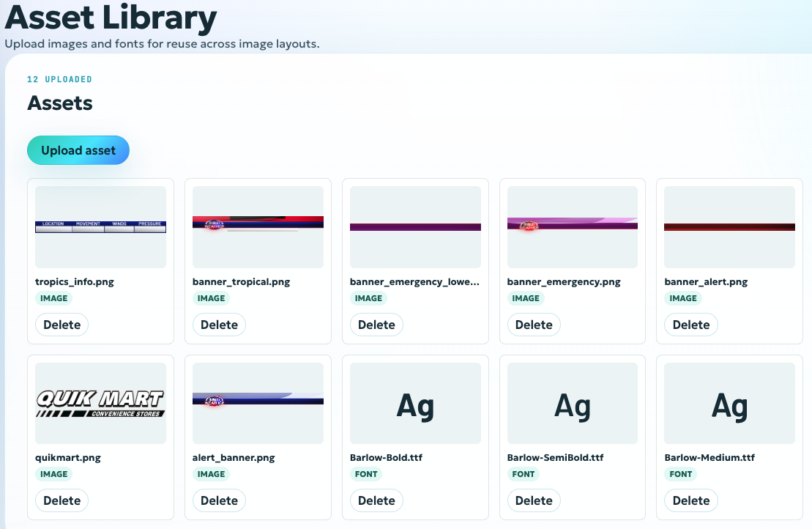Click the IMAGE tag under tropics_info.png
This screenshot has height=529, width=812.
click(x=54, y=298)
